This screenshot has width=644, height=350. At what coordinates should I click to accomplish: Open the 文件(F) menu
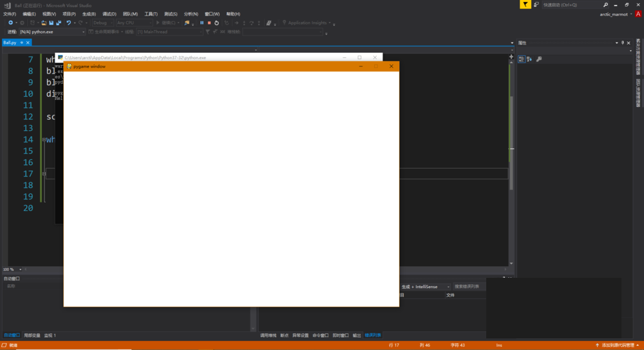click(10, 14)
